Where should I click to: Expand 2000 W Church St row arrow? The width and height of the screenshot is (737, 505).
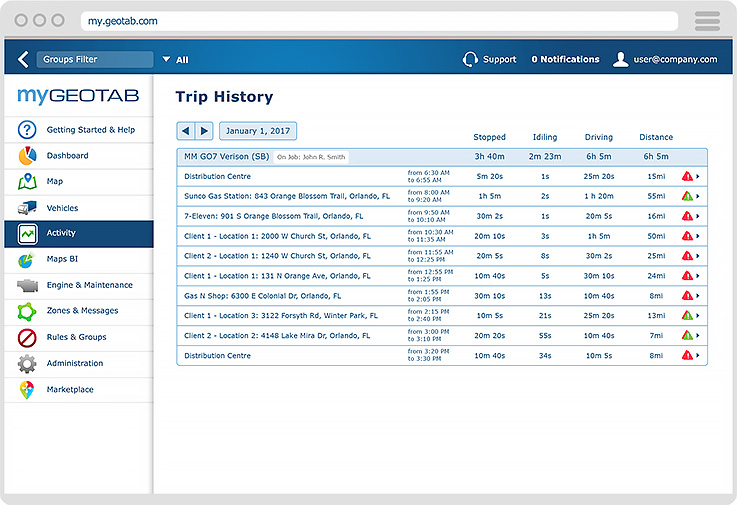coord(698,236)
